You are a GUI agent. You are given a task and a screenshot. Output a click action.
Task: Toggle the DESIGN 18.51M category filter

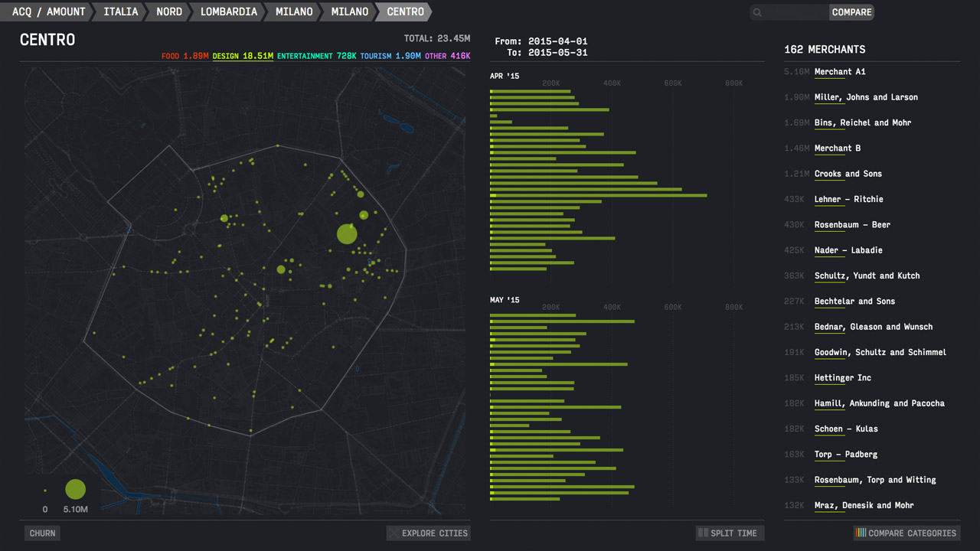coord(243,56)
